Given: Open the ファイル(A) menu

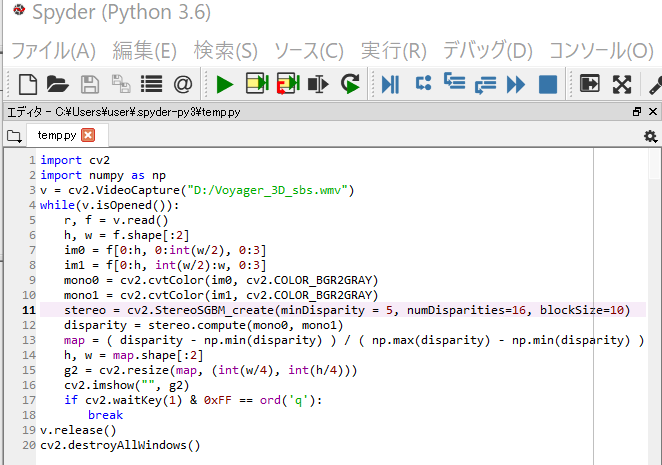Looking at the screenshot, I should pos(54,51).
